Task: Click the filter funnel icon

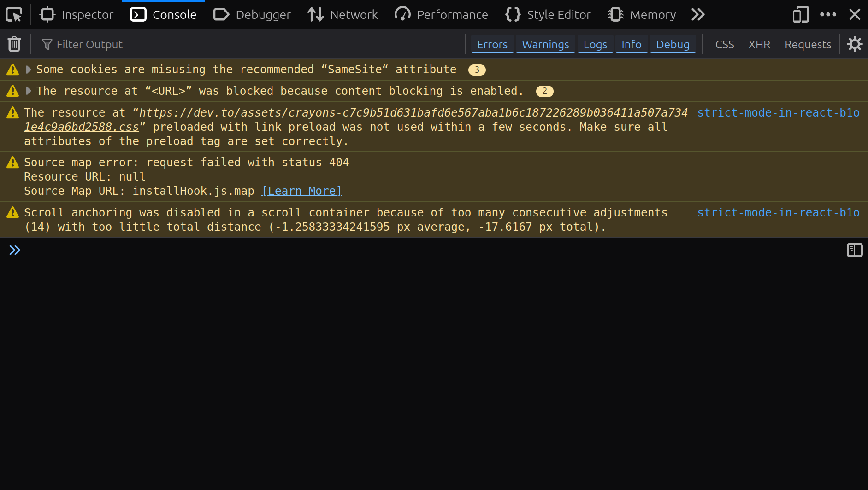Action: click(x=47, y=44)
